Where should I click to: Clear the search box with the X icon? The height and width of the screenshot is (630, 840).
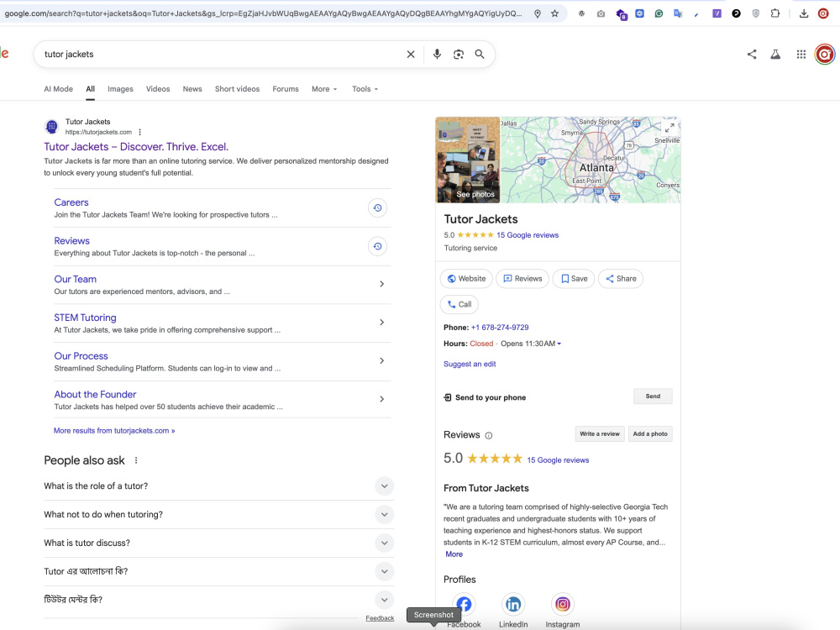click(x=411, y=54)
